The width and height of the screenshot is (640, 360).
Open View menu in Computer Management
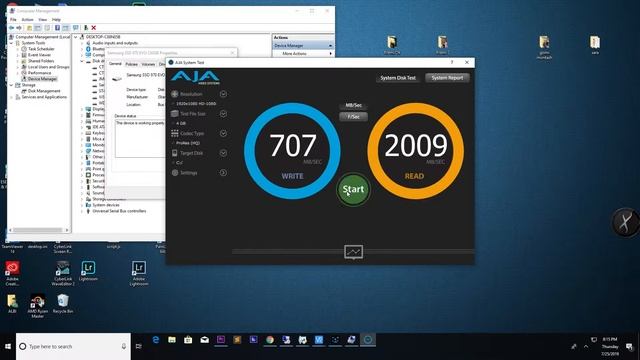42,20
